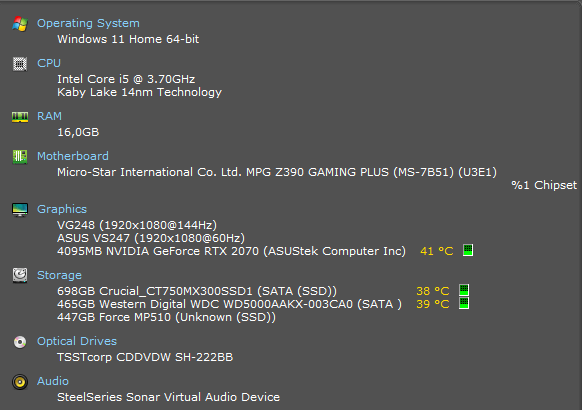The height and width of the screenshot is (410, 582).
Task: Click the green temperature indicator for Western Digital drive
Action: (464, 303)
